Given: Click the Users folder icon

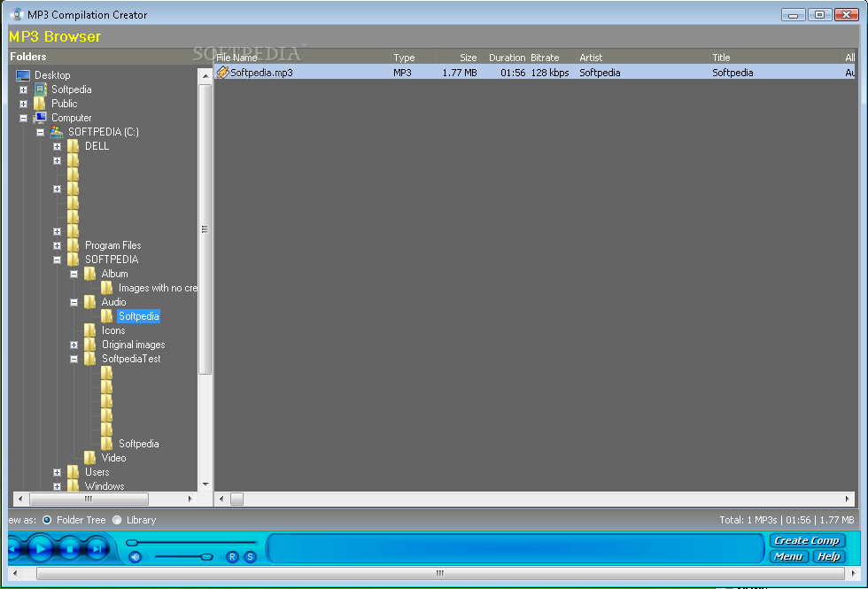Looking at the screenshot, I should pyautogui.click(x=73, y=471).
